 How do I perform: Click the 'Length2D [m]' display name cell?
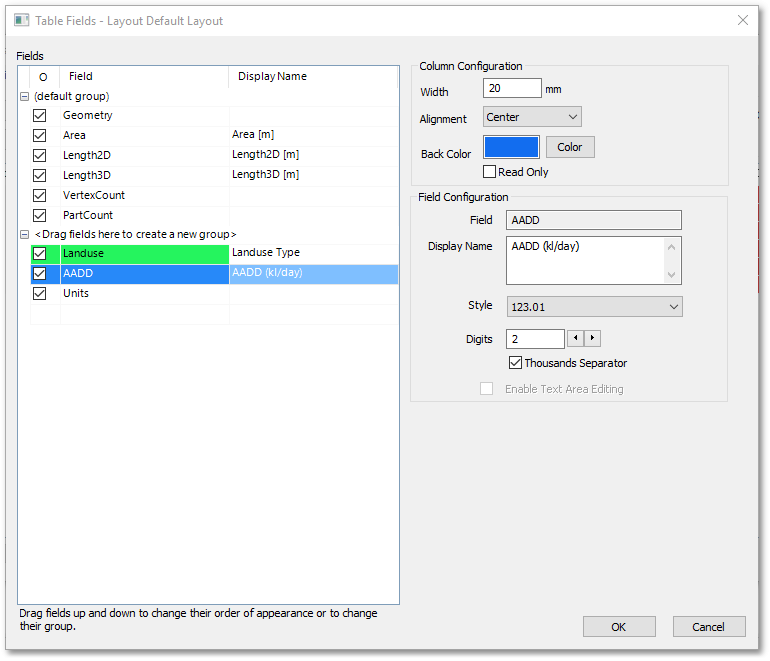[x=313, y=155]
